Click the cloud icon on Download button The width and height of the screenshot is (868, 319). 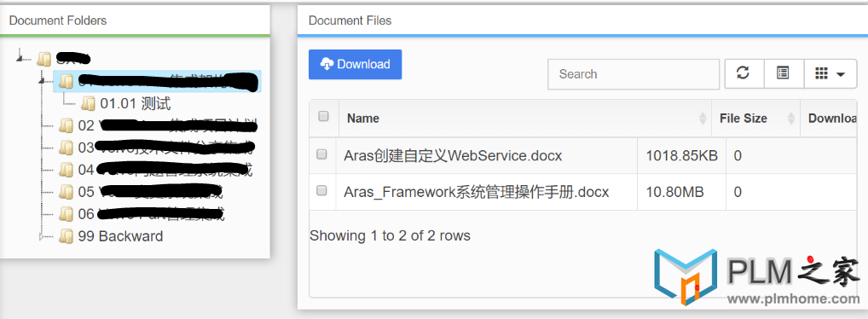(327, 64)
